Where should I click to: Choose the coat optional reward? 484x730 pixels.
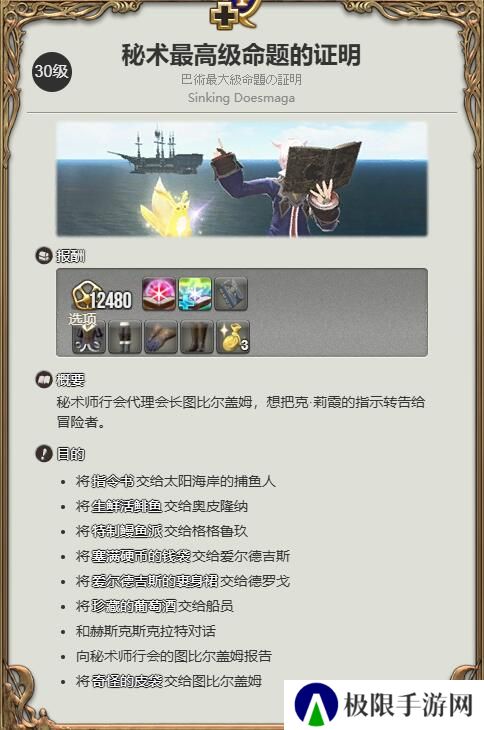pos(89,337)
